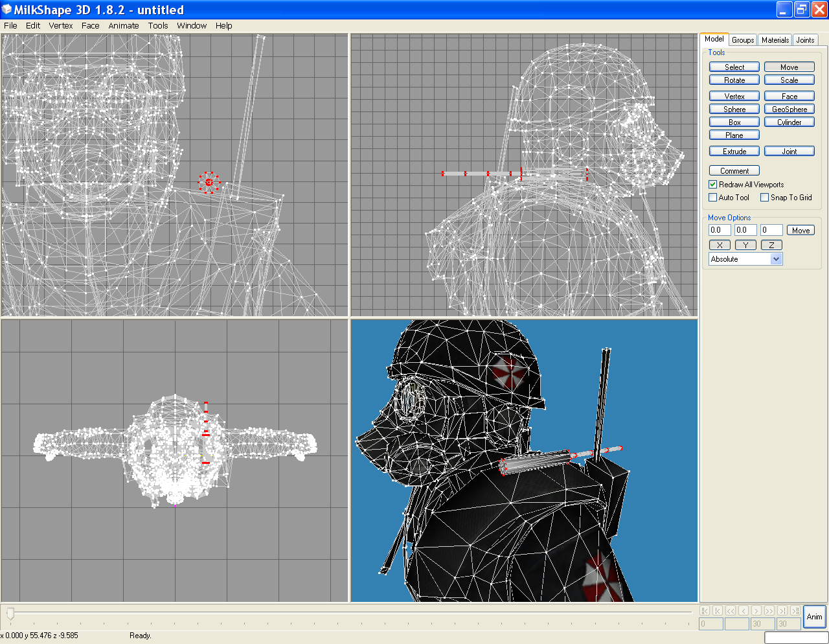Switch to the Joints tab
The width and height of the screenshot is (829, 644).
pyautogui.click(x=805, y=40)
